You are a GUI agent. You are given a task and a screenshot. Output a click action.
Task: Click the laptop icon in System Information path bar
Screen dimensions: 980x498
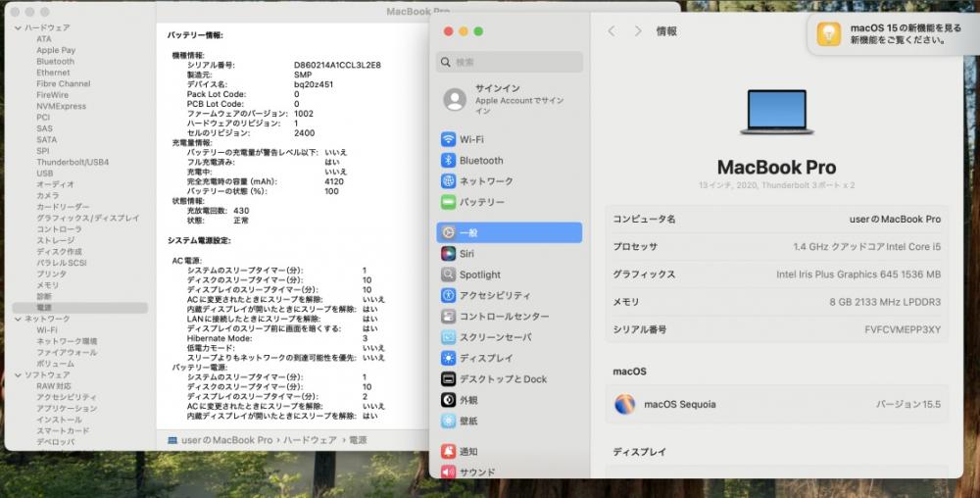click(x=172, y=440)
